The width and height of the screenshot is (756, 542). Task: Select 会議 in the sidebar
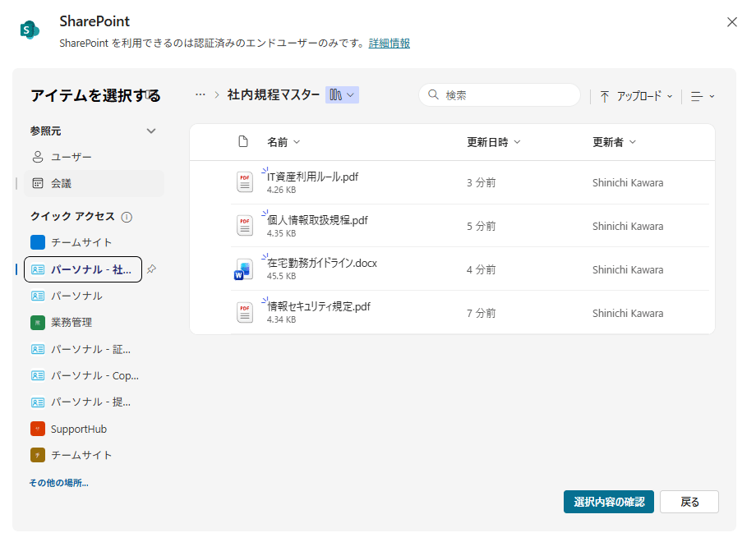coord(94,184)
